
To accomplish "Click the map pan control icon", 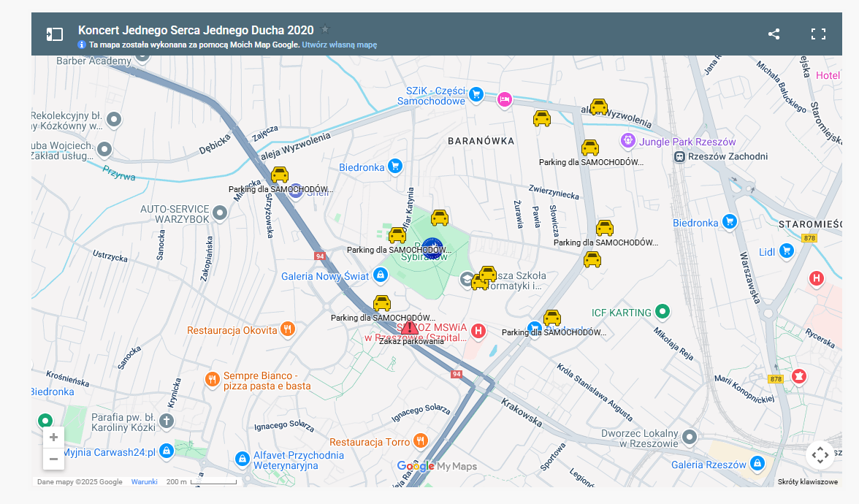I will coord(820,454).
